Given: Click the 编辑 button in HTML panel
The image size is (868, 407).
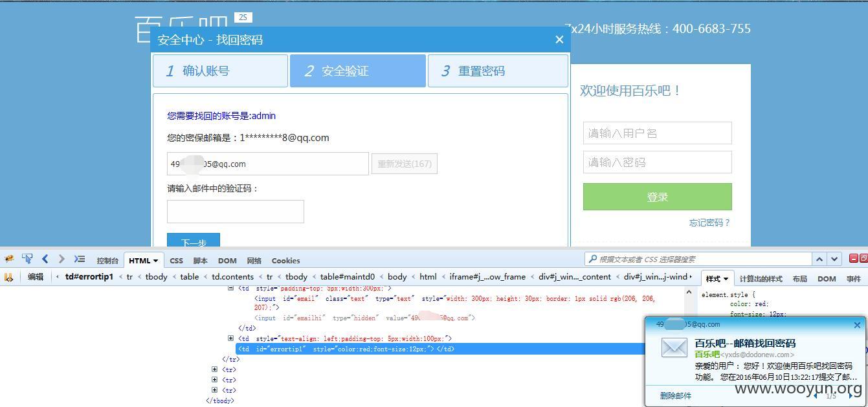Looking at the screenshot, I should coord(36,277).
